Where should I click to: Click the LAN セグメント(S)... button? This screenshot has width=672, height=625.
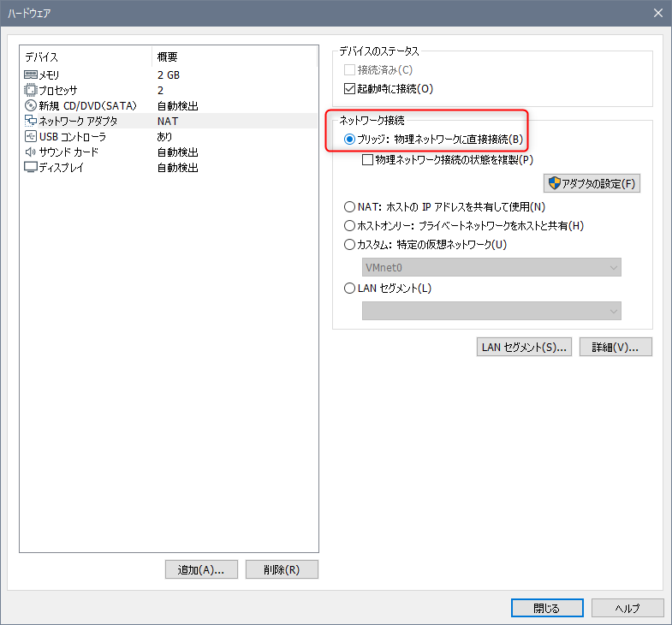pos(524,347)
